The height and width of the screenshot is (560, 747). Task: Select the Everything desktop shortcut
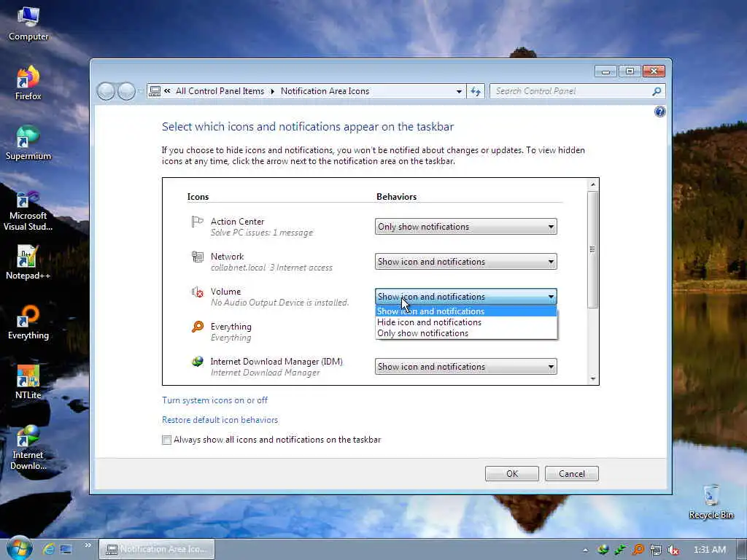coord(28,322)
